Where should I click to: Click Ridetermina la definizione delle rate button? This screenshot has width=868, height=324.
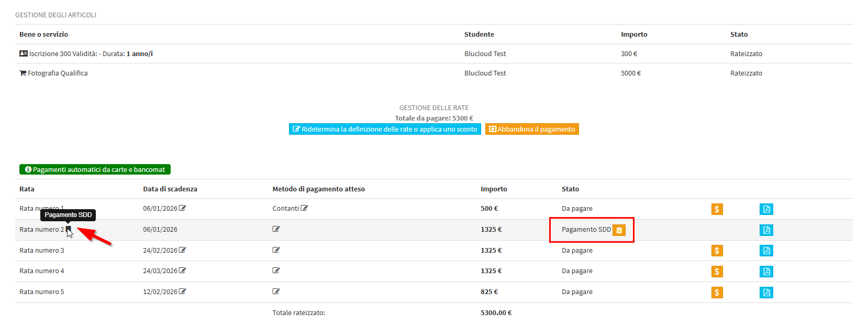click(x=385, y=129)
